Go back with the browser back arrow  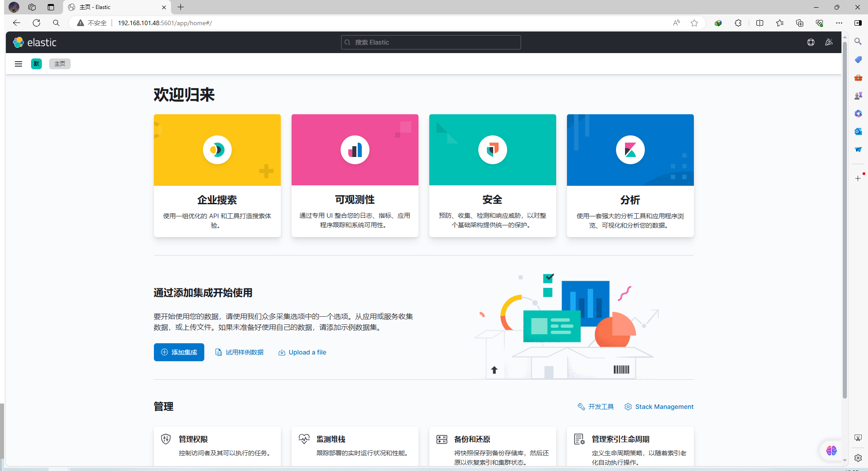17,23
